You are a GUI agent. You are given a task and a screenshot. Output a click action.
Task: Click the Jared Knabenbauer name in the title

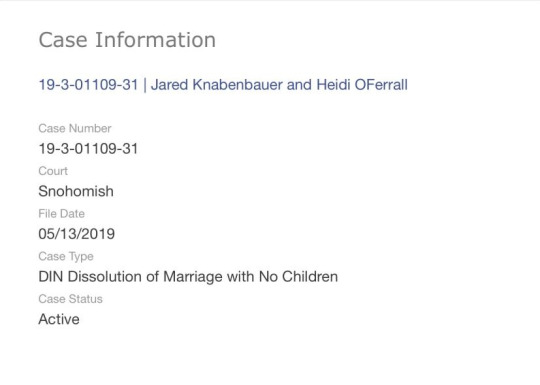217,85
